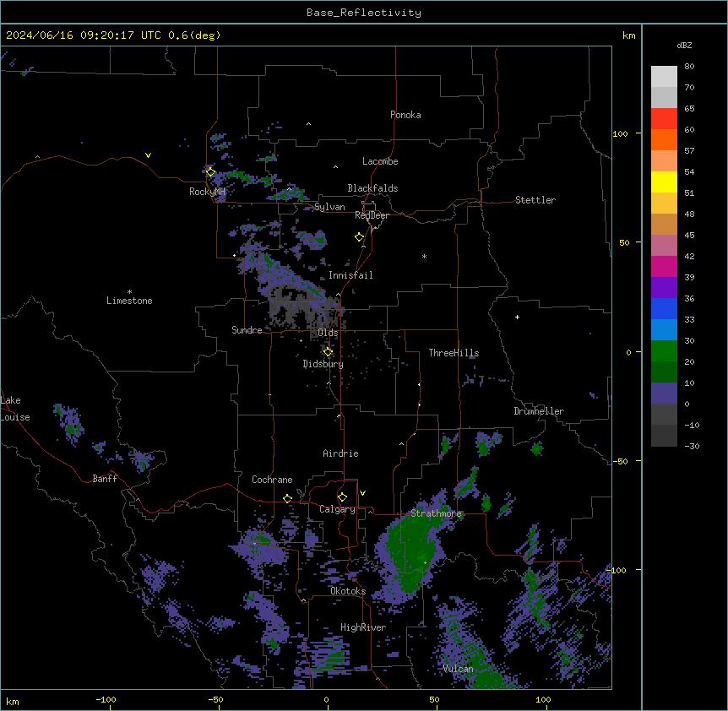Click the yellow diamond marker below Cochrane
The width and height of the screenshot is (728, 711).
click(287, 498)
